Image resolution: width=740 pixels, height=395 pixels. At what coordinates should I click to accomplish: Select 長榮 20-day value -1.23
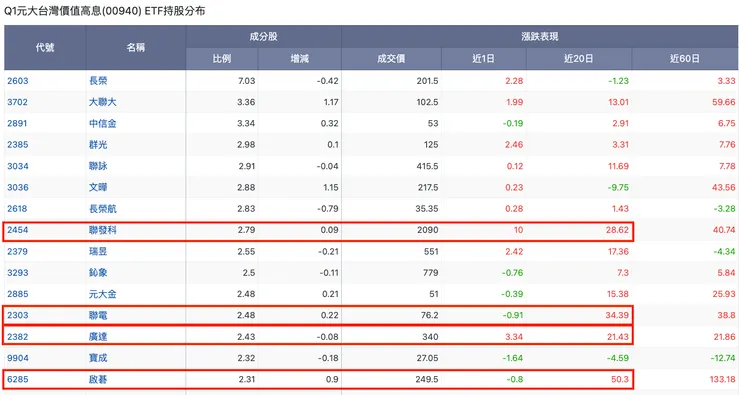coord(618,81)
